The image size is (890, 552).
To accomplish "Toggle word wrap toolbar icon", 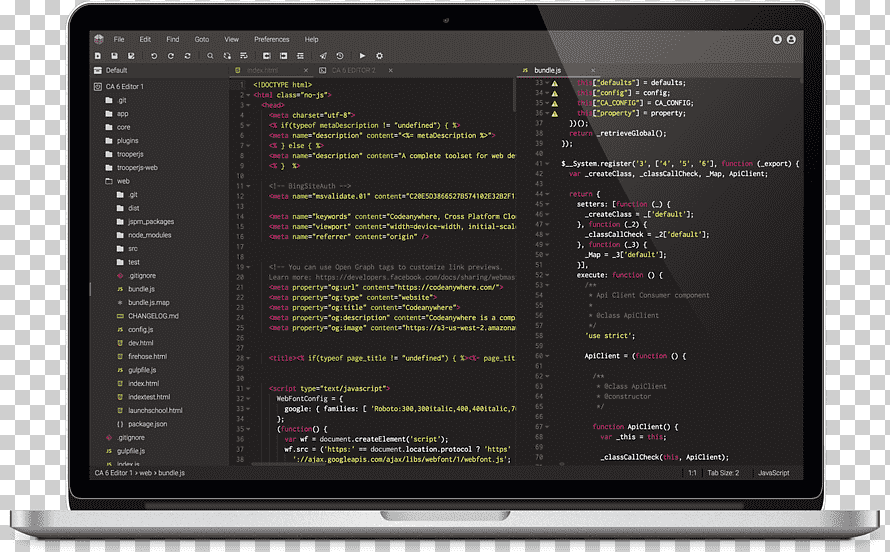I will coord(244,56).
